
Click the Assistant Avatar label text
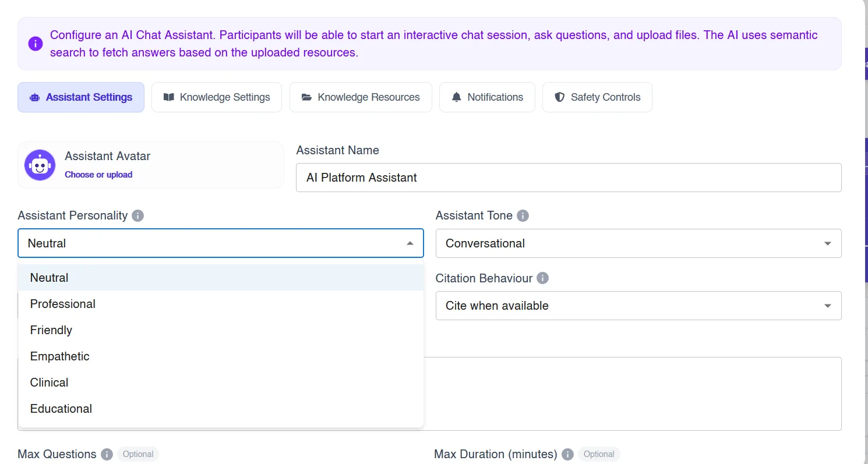coord(108,156)
